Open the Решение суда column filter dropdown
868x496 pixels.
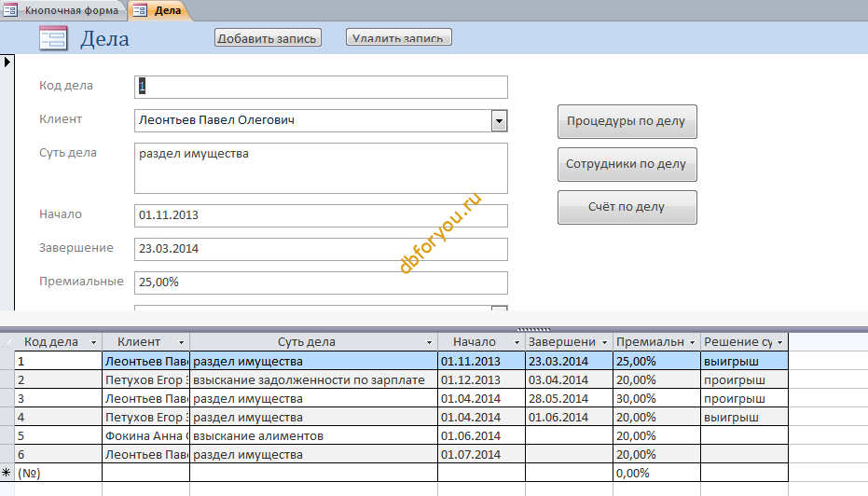[780, 343]
